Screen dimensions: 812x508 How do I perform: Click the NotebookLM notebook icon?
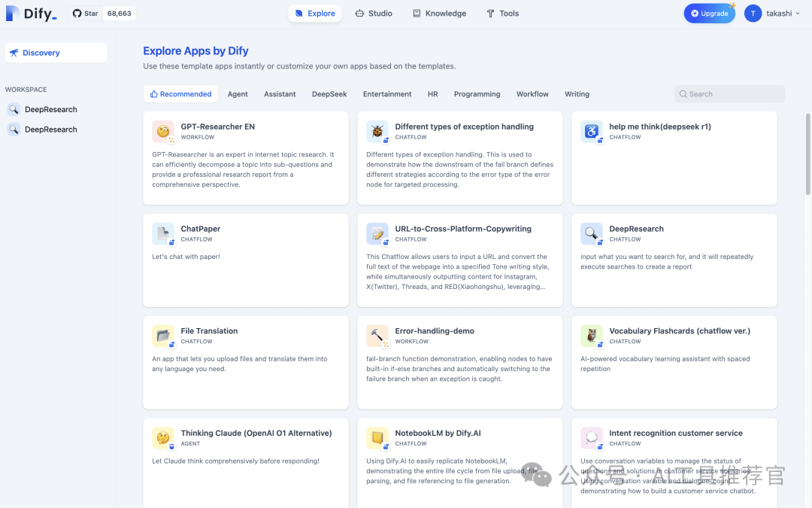click(377, 437)
